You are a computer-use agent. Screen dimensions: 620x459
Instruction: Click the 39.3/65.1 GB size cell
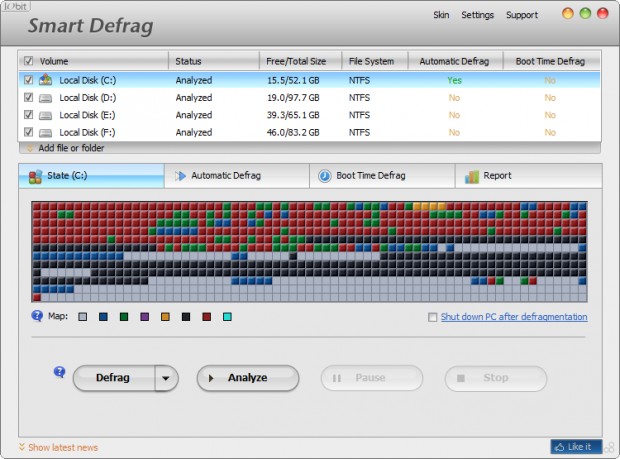tap(293, 115)
